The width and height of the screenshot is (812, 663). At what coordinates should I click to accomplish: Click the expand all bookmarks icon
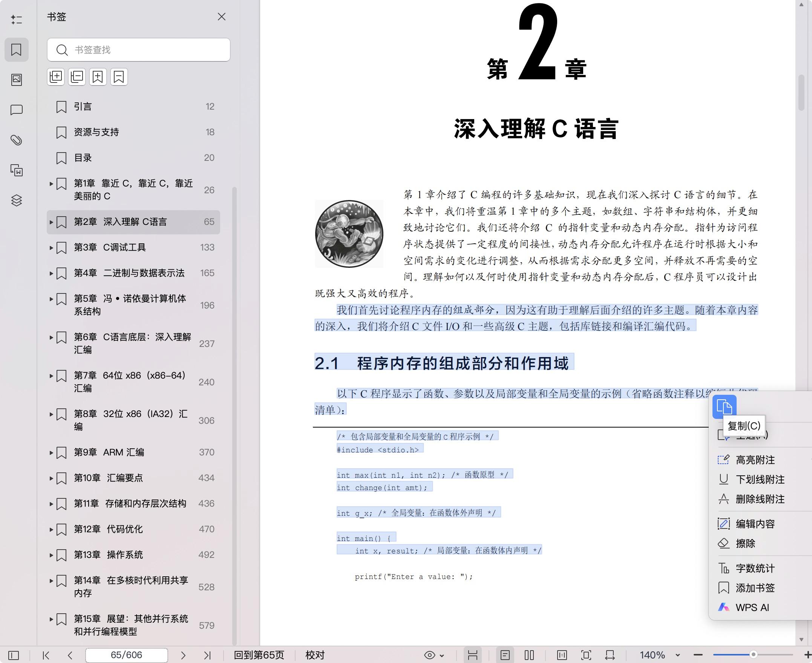pos(56,77)
